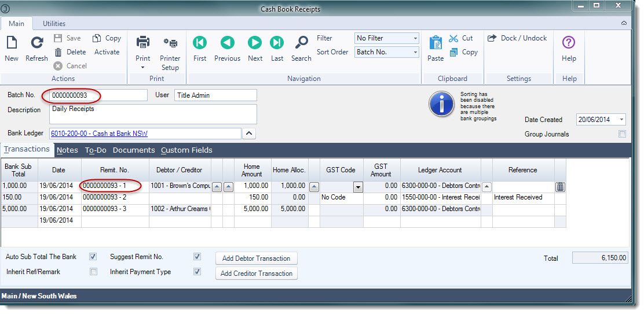Click Add Debtor Transaction button

tap(257, 258)
